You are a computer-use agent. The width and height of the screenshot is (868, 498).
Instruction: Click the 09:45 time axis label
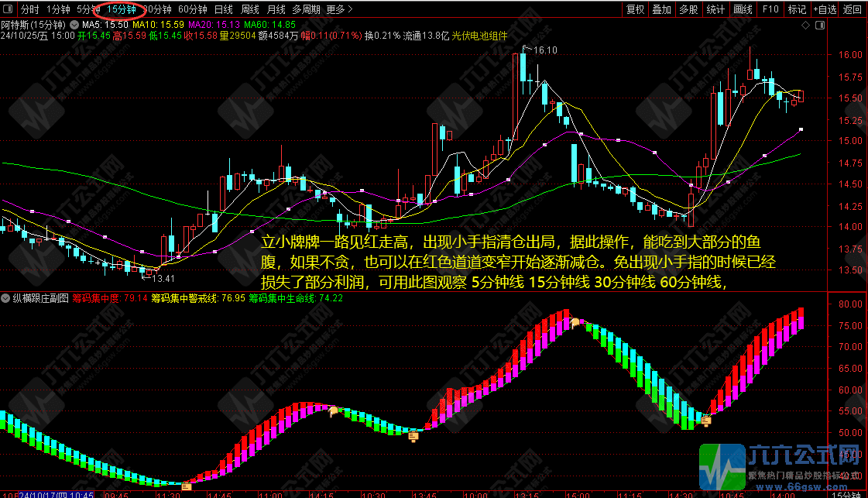click(x=116, y=495)
